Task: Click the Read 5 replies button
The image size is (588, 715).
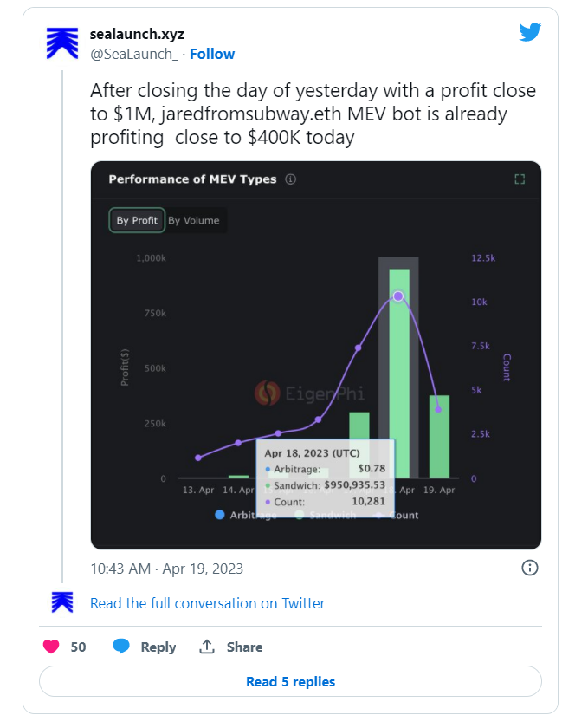Action: [x=291, y=681]
